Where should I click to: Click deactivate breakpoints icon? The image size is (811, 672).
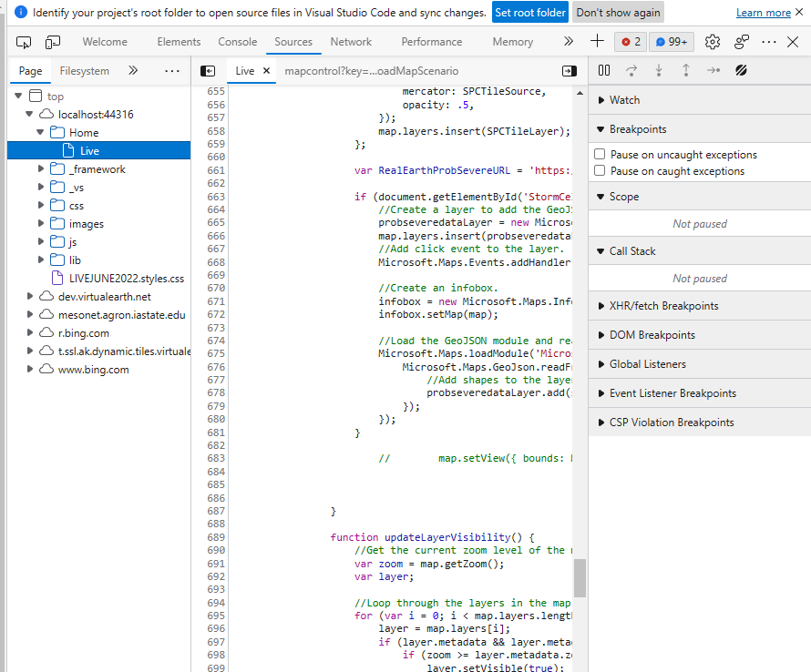[x=741, y=70]
